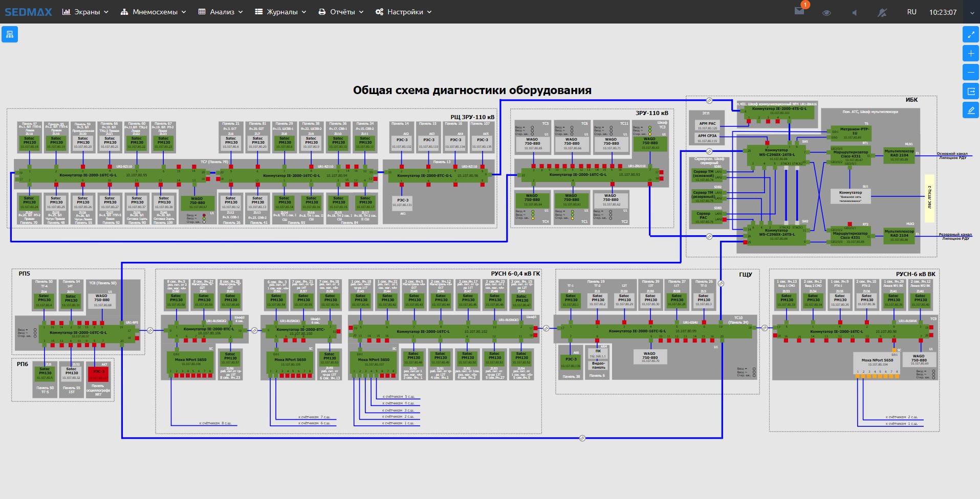Open the Настройки settings menu
The width and height of the screenshot is (980, 499).
tap(404, 12)
